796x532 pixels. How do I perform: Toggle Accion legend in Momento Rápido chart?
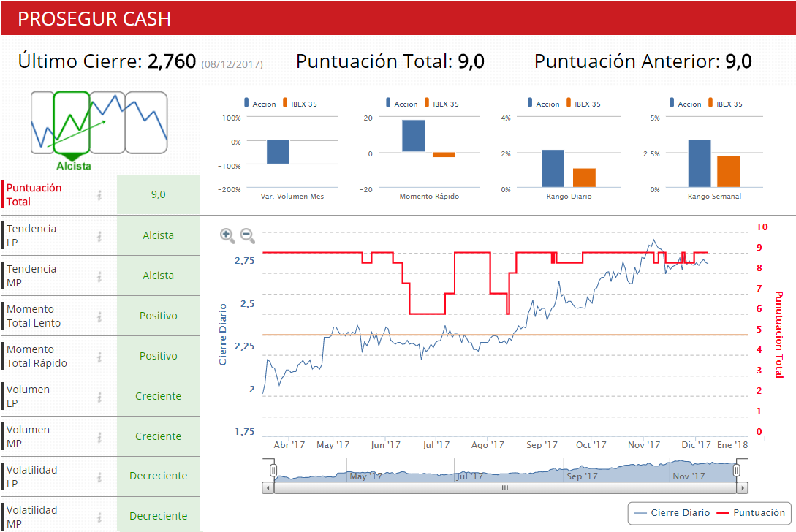401,104
